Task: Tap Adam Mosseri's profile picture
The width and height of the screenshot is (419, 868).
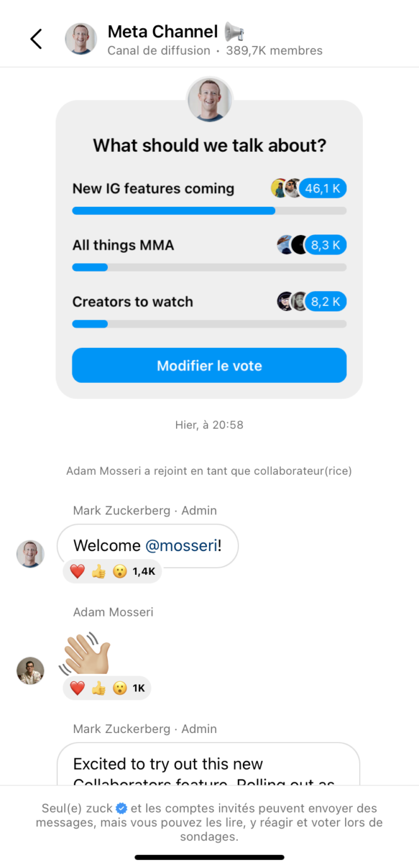Action: (x=30, y=670)
